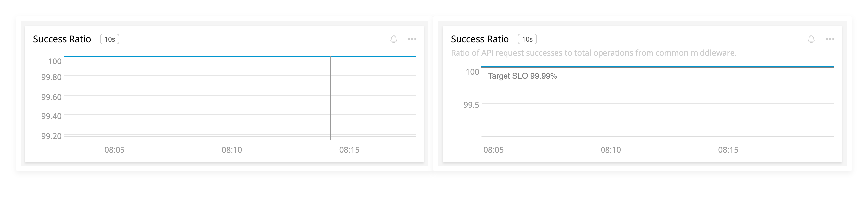Click the 99.5 y-axis label on right chart
This screenshot has width=868, height=203.
[471, 105]
